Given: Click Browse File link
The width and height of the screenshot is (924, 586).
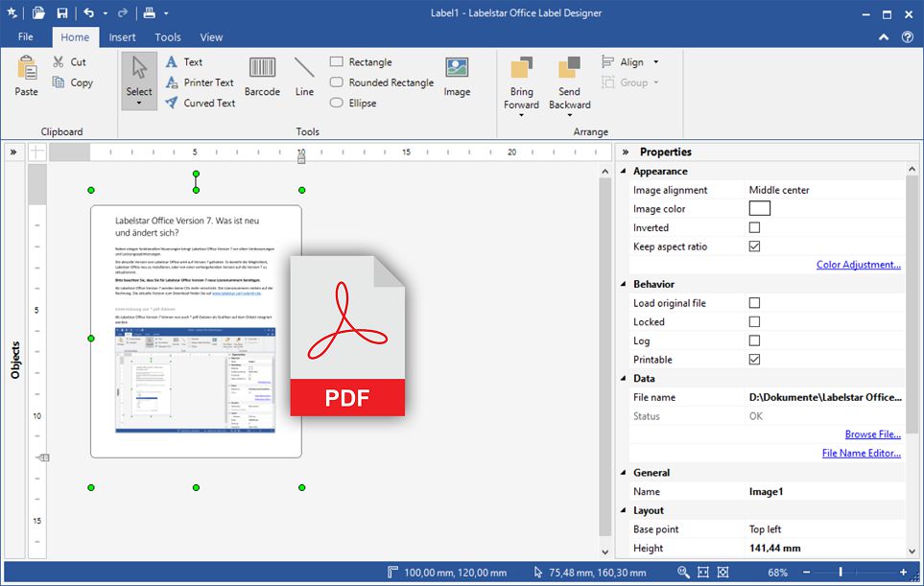Looking at the screenshot, I should pyautogui.click(x=873, y=434).
